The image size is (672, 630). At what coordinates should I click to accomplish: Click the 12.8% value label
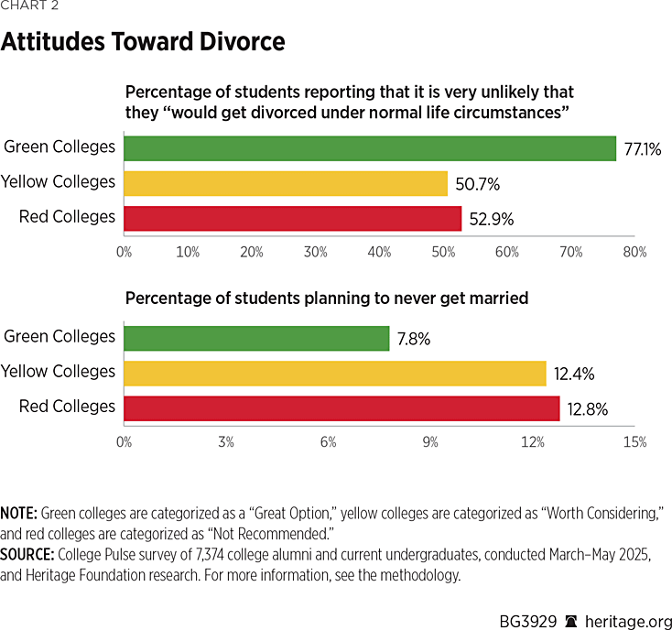point(587,407)
